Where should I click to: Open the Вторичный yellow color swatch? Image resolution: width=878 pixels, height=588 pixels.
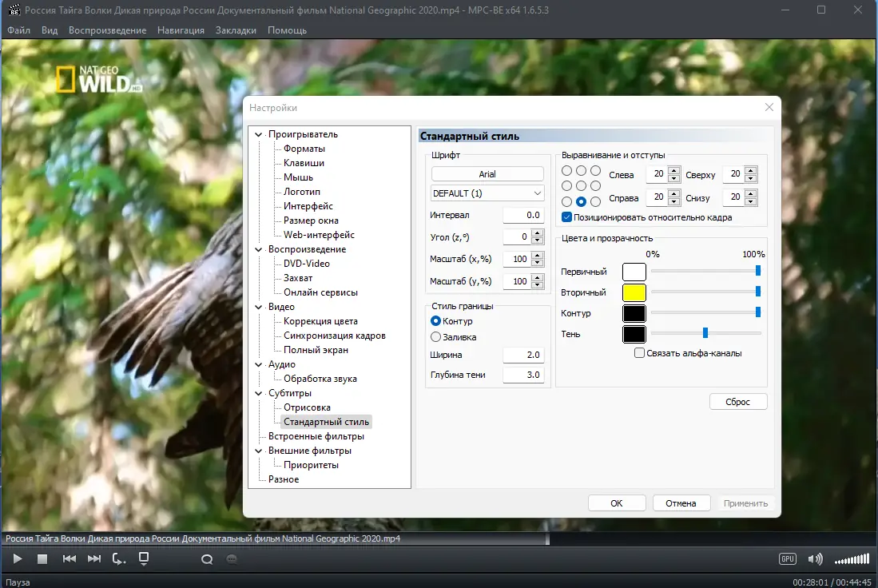click(634, 292)
